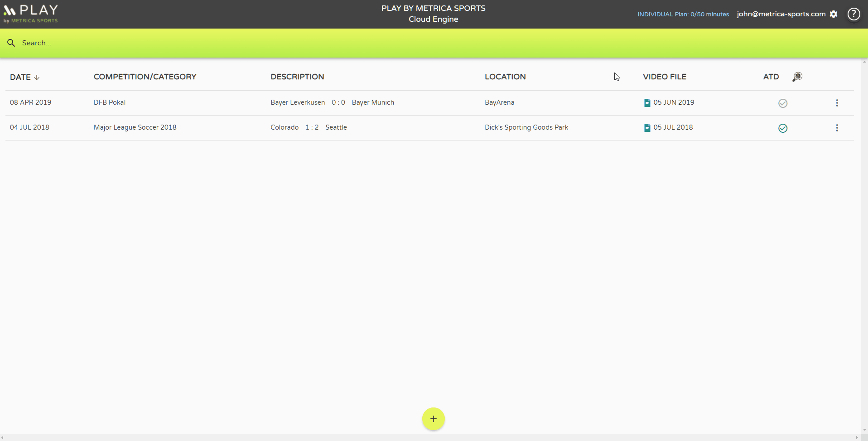Screen dimensions: 868x441
Task: Click horizontal scrollbar left arrow
Action: [3, 437]
